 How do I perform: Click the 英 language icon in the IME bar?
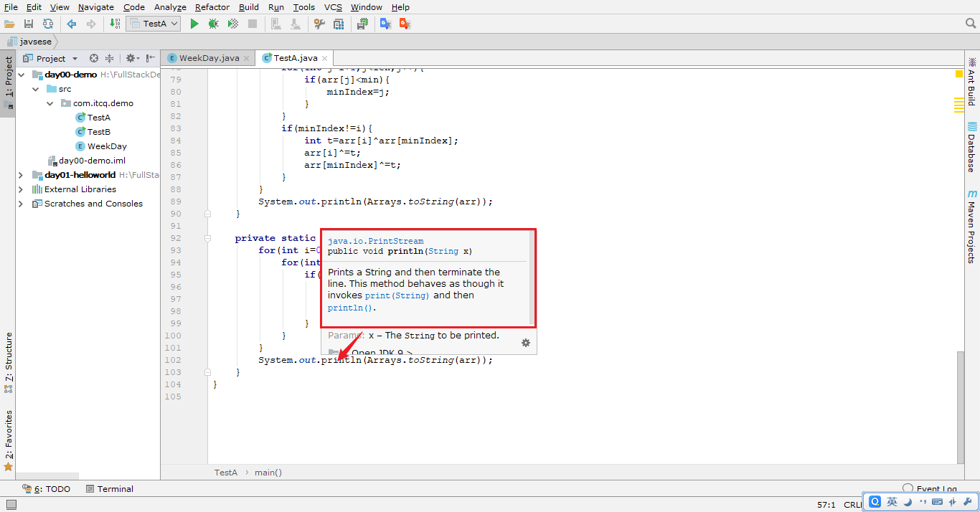[x=892, y=502]
